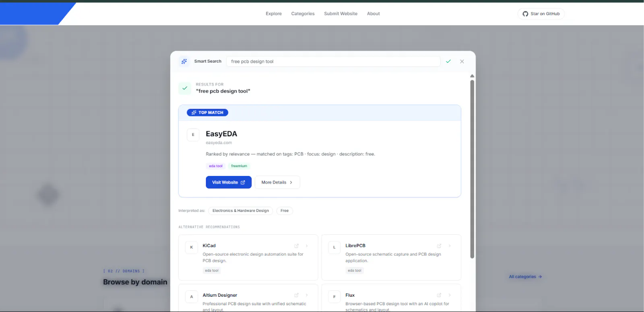Expand Flux details with its chevron
This screenshot has height=312, width=644.
point(450,295)
